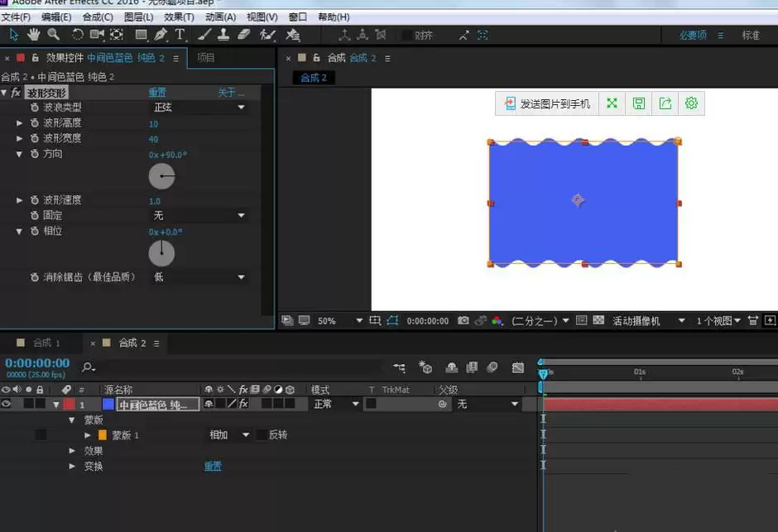Open the 消除锯齿 低 dropdown
778x532 pixels.
point(199,277)
